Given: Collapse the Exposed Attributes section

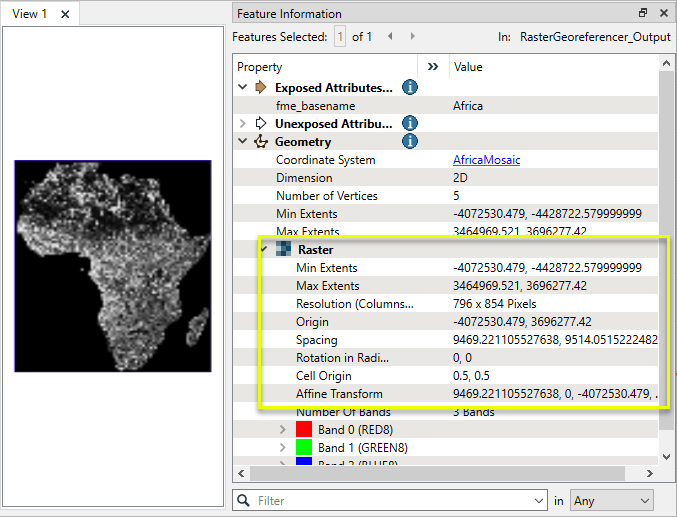Looking at the screenshot, I should 243,88.
